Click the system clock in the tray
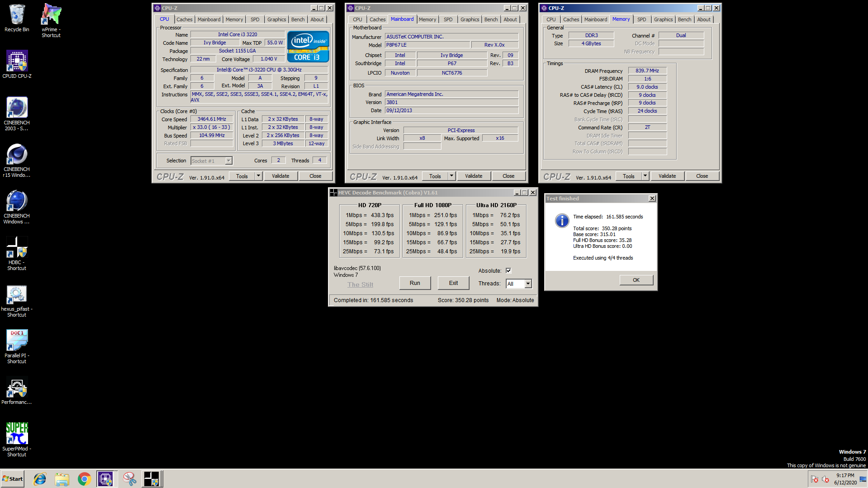868x488 pixels. [x=845, y=479]
